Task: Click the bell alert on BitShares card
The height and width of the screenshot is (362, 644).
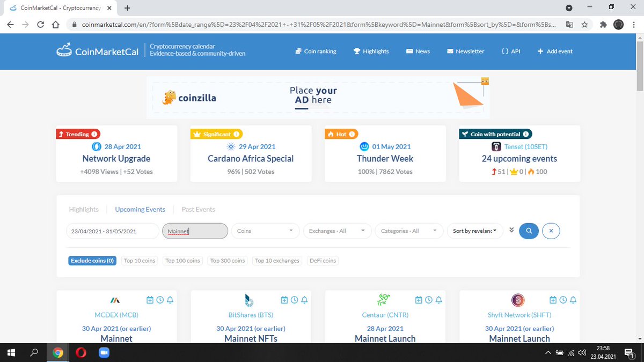Action: (304, 300)
